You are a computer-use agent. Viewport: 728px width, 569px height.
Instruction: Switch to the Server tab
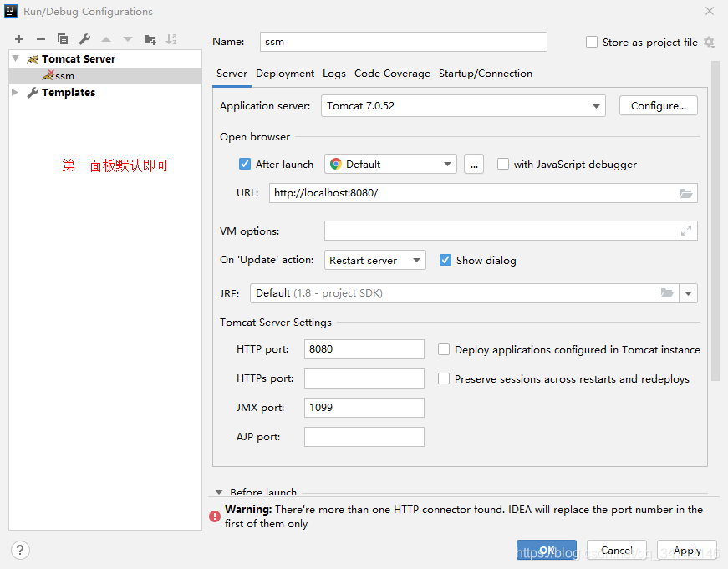[232, 74]
